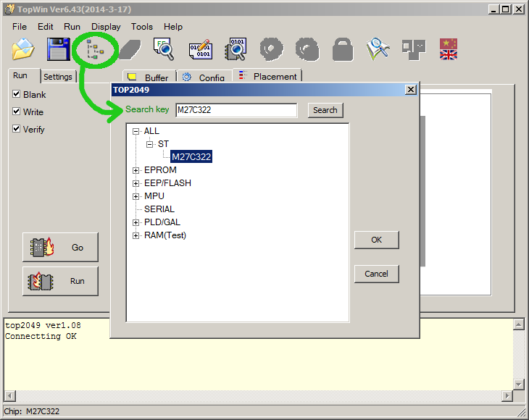This screenshot has height=420, width=529.
Task: Click the chip read magnifier icon
Action: (x=236, y=49)
